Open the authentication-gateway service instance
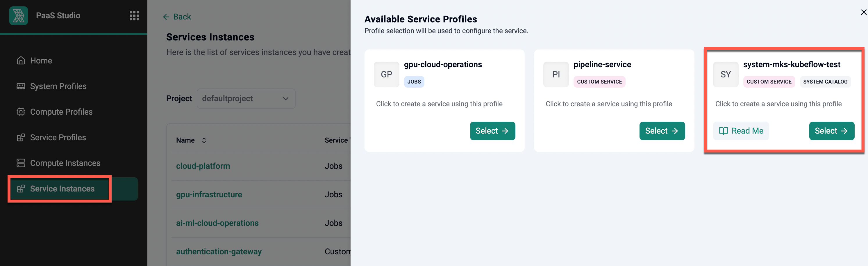Viewport: 868px width, 266px height. (x=219, y=251)
